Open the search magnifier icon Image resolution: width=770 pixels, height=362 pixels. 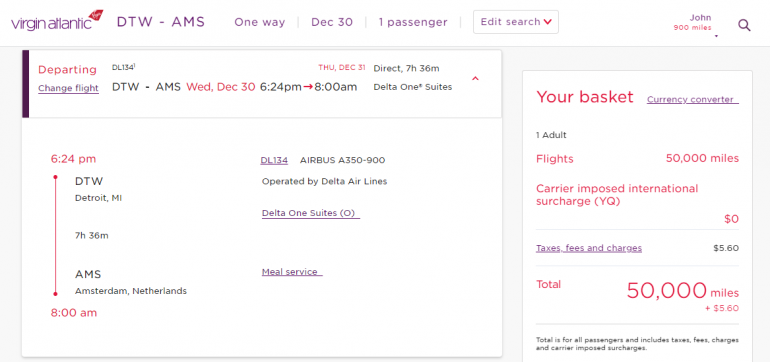tap(744, 25)
